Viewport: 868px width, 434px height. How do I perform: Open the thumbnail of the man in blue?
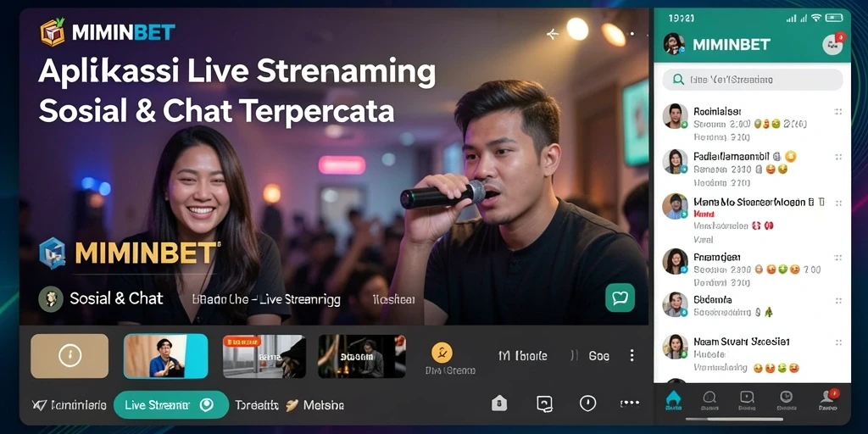pyautogui.click(x=165, y=356)
